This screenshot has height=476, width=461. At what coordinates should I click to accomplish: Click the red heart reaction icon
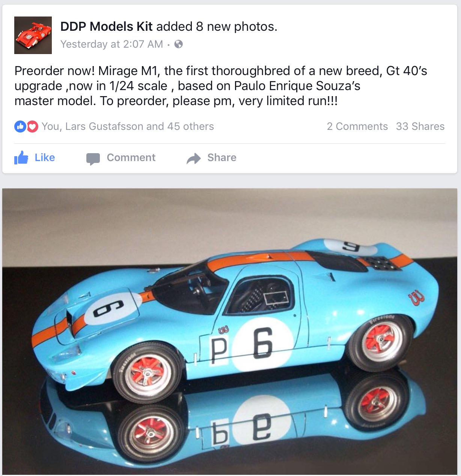[x=32, y=127]
